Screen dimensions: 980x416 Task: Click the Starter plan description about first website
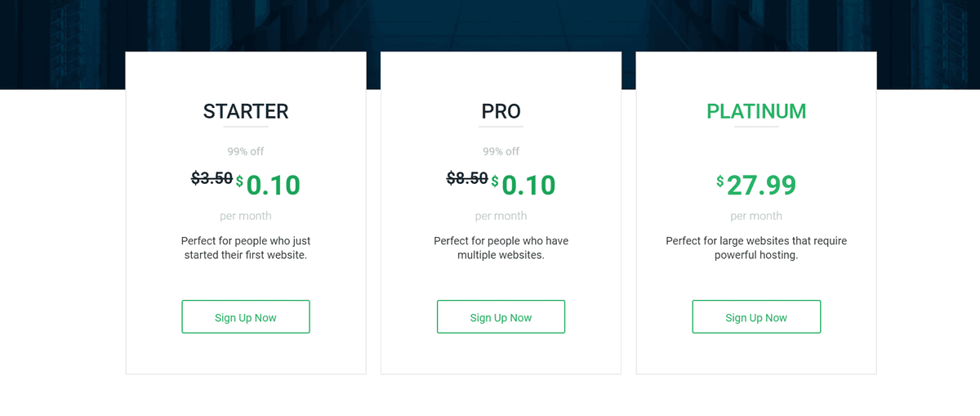click(246, 248)
